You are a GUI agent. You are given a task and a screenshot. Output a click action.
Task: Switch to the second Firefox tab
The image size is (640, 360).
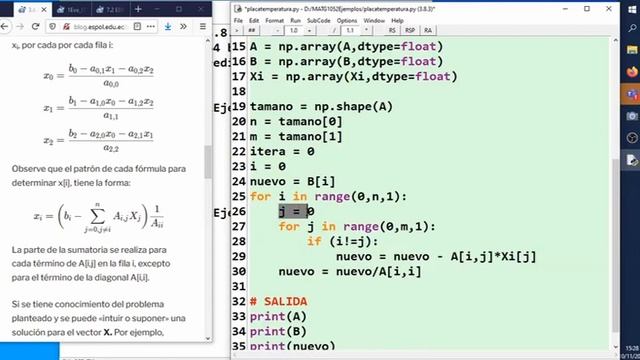click(x=71, y=9)
